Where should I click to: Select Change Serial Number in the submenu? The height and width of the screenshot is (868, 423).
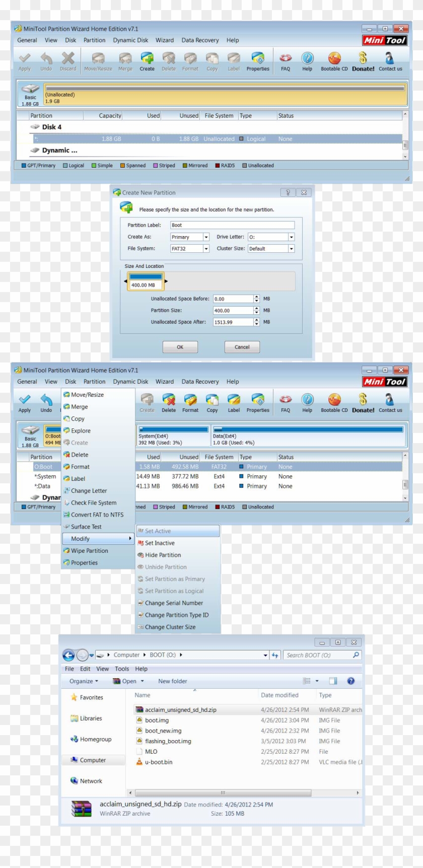(x=178, y=603)
